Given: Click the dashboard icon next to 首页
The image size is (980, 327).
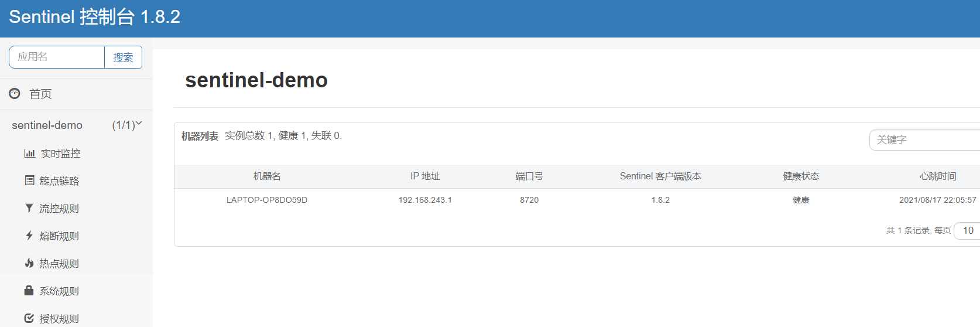Looking at the screenshot, I should click(15, 93).
